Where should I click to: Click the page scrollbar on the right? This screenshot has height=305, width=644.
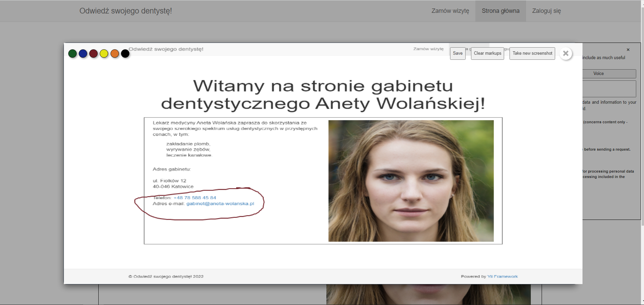tap(642, 152)
